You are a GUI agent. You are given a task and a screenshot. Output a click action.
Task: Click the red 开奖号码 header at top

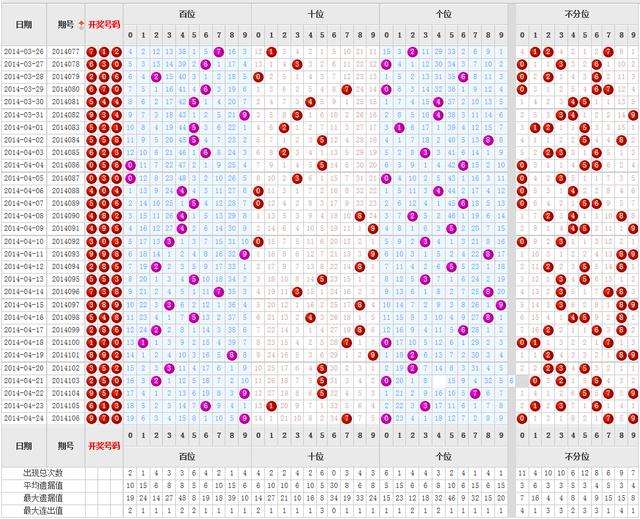[104, 24]
